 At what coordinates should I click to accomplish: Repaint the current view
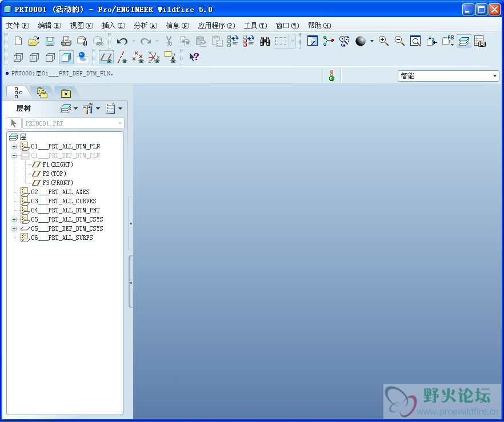[x=313, y=41]
